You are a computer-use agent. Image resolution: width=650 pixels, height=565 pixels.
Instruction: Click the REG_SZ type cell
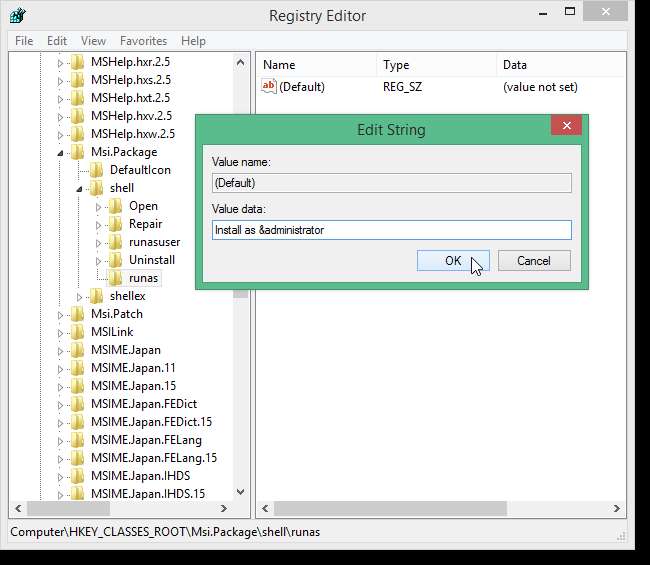click(402, 87)
